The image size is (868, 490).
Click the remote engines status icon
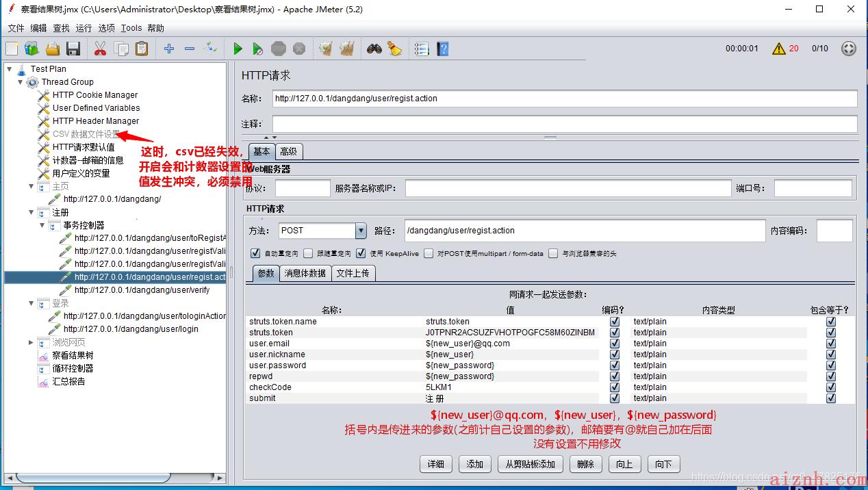(x=848, y=49)
